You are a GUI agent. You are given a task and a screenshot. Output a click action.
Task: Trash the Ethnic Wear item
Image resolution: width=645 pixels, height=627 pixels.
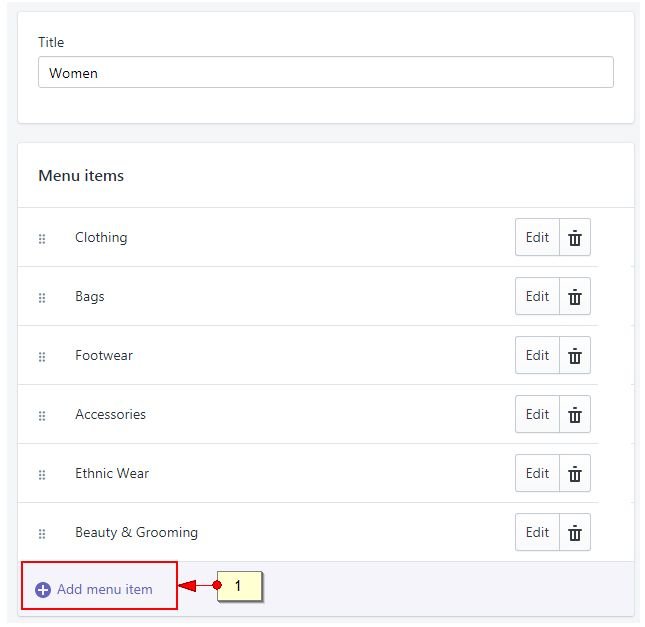pos(575,474)
